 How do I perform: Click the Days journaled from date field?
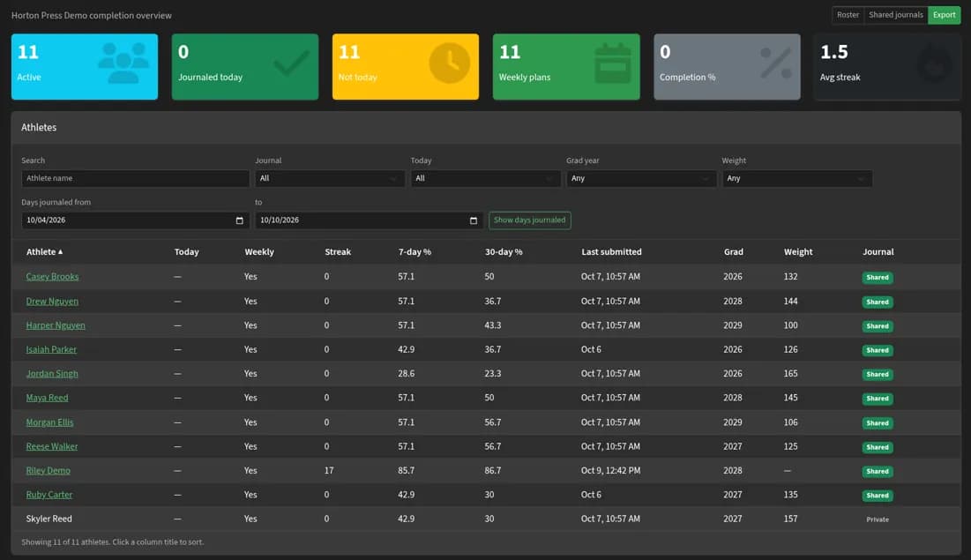135,220
